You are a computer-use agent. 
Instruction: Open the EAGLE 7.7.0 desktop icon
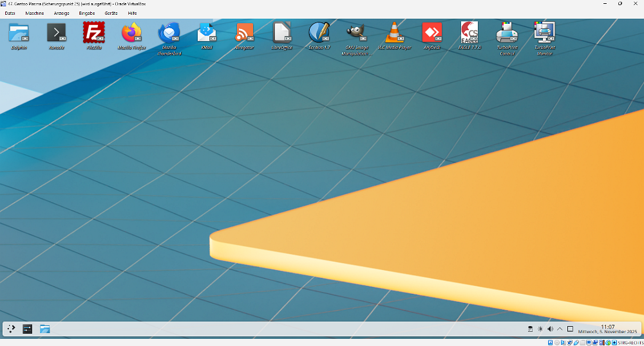tap(469, 33)
